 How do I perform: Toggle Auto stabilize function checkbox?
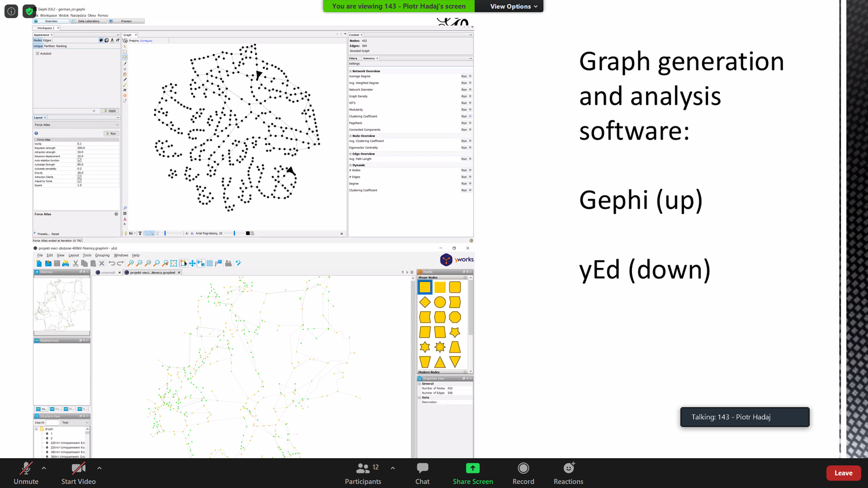point(79,160)
